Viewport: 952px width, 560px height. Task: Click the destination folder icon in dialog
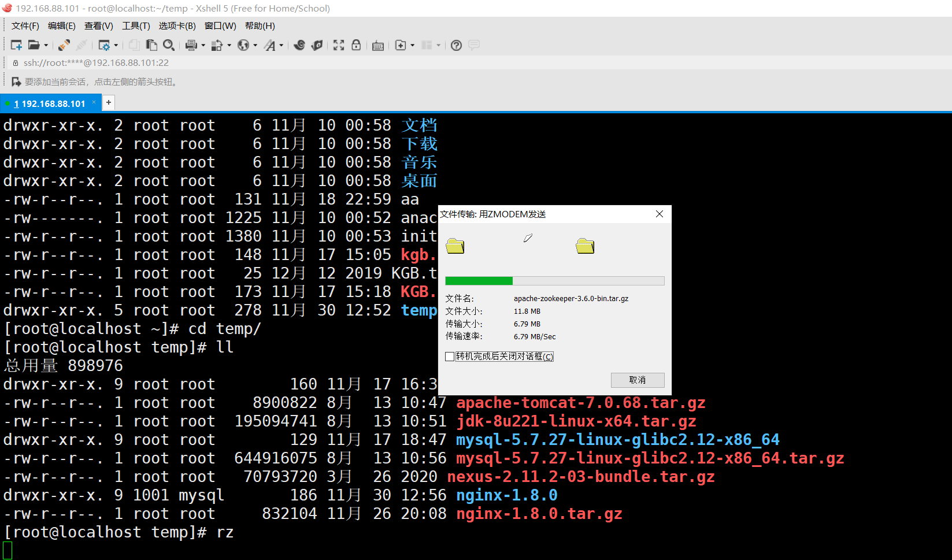585,246
